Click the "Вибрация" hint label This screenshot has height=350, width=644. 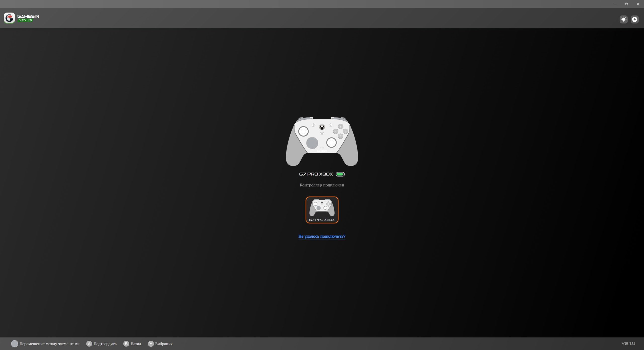point(164,344)
